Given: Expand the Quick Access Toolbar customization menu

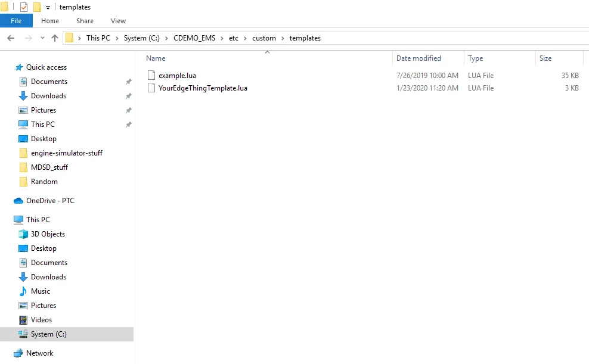Looking at the screenshot, I should coord(48,7).
